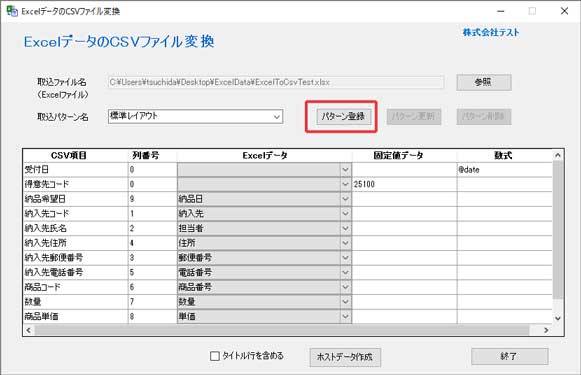
Task: Click the パターン登録 button
Action: click(x=343, y=116)
